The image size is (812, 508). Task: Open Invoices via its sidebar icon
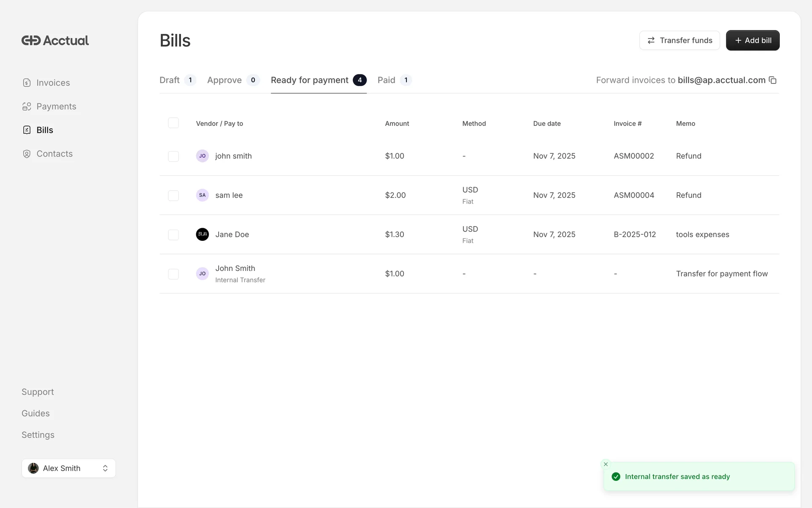27,83
